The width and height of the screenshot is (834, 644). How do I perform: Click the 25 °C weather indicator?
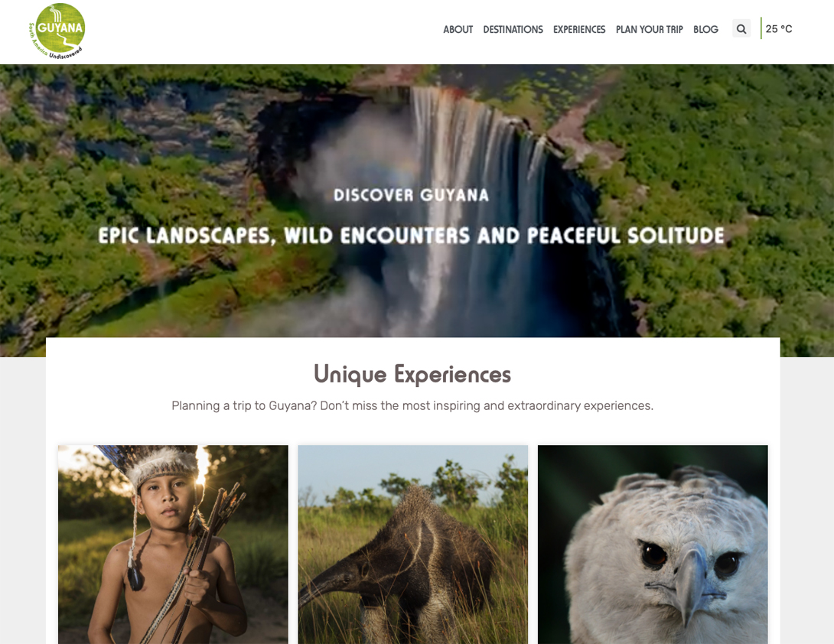(779, 29)
